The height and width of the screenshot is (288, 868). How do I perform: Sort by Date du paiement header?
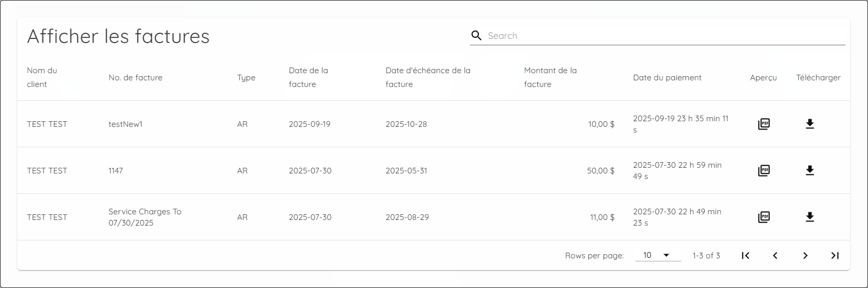(x=667, y=78)
